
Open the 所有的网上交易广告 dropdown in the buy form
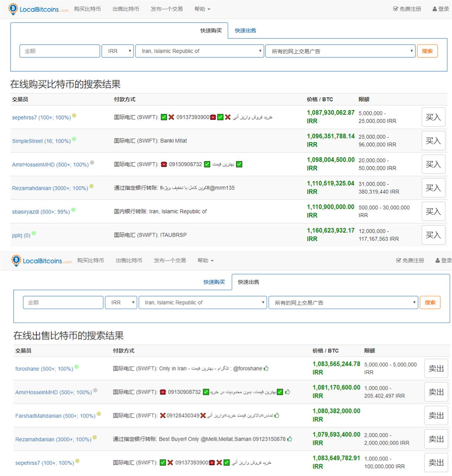(340, 51)
